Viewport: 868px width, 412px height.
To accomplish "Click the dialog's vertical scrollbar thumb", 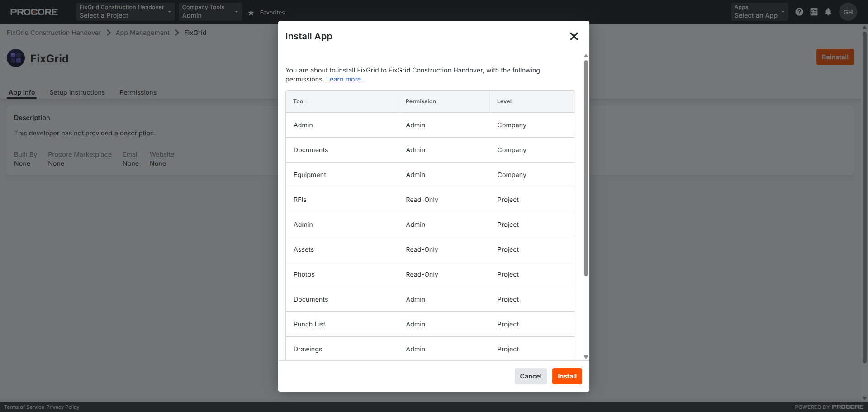I will 586,168.
